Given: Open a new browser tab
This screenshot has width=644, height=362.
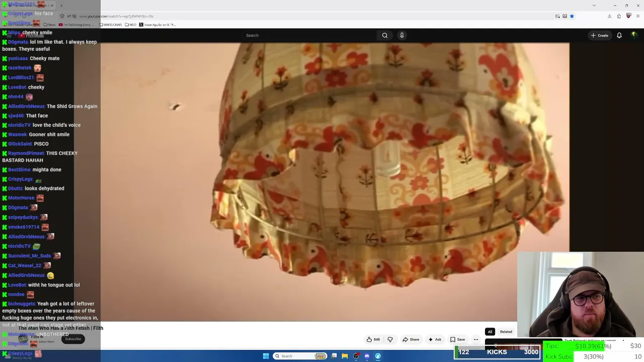Looking at the screenshot, I should click(x=61, y=6).
